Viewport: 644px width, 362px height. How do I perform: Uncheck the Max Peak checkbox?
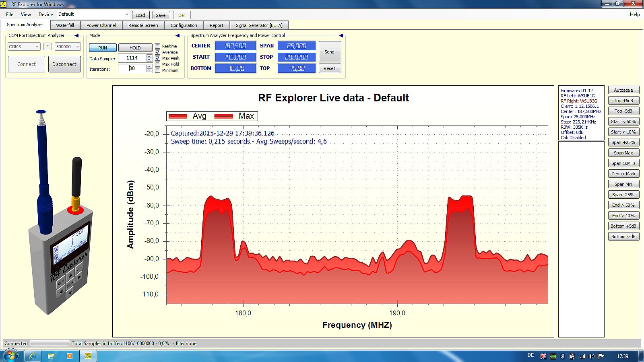tap(158, 58)
